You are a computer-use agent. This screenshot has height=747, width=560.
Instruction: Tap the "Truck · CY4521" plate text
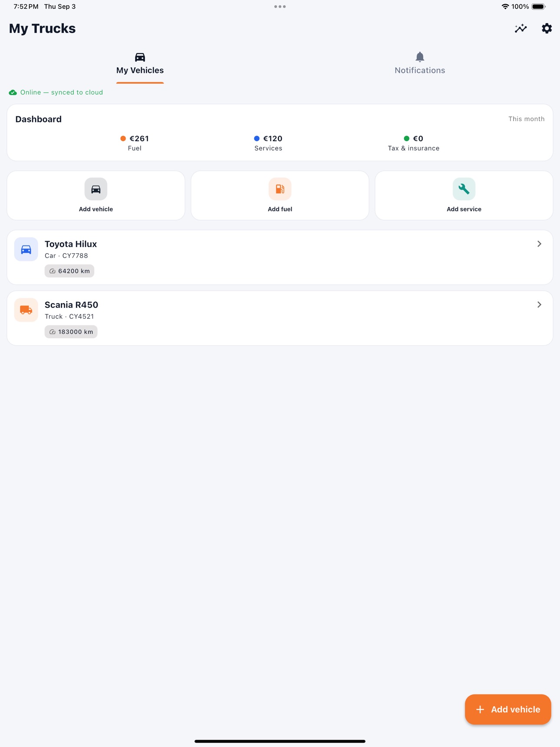point(69,317)
